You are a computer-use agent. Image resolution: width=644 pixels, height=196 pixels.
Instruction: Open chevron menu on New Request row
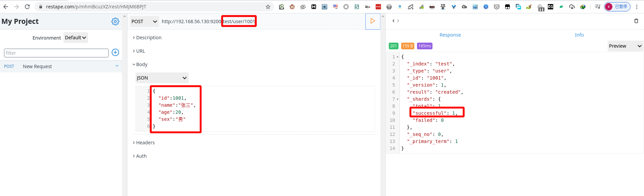[x=117, y=66]
